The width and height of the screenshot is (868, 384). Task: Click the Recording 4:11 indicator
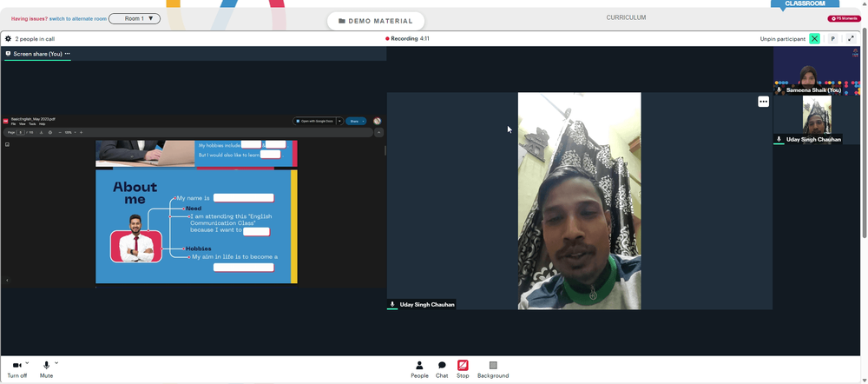[x=407, y=39]
